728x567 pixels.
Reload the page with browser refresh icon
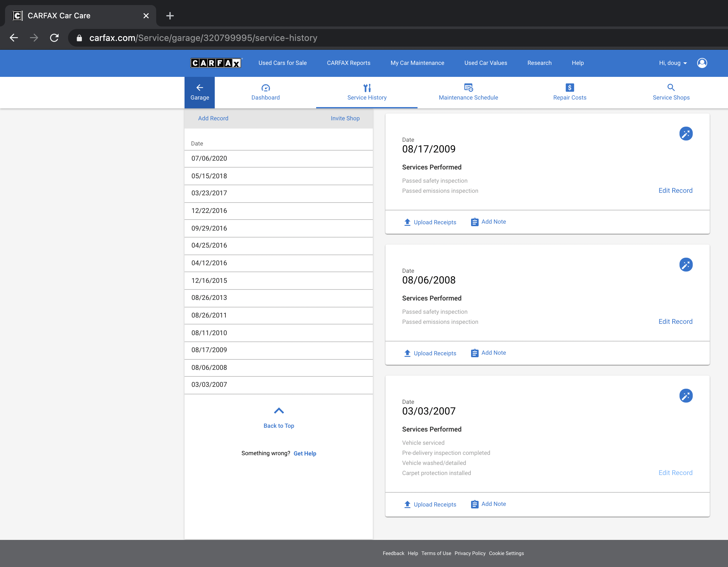[x=54, y=38]
